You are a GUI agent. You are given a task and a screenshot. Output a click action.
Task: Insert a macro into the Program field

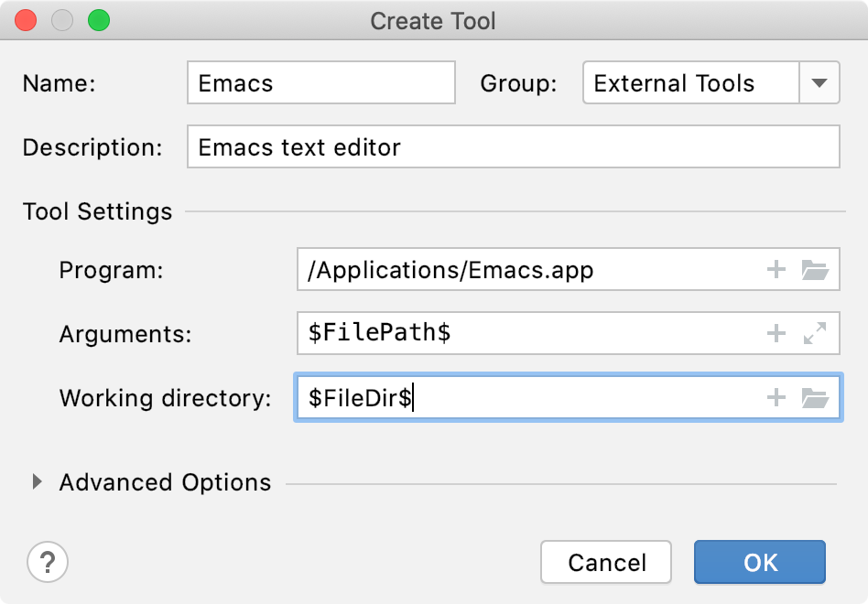pyautogui.click(x=776, y=269)
